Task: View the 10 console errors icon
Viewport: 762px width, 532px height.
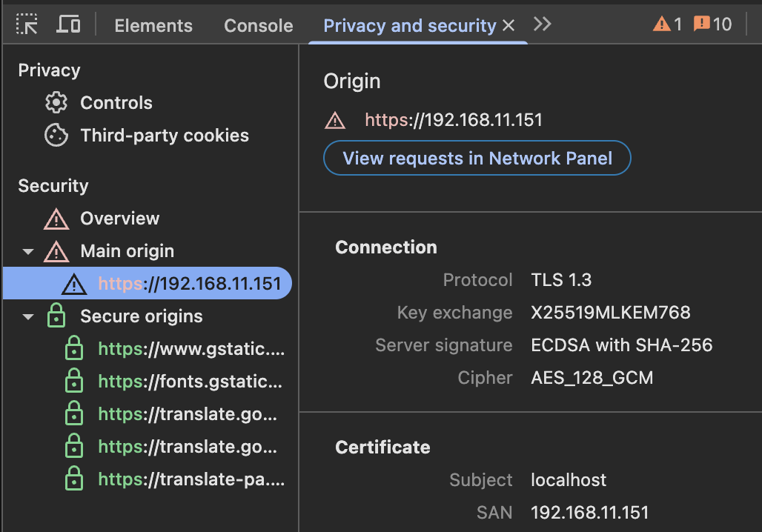Action: pos(701,24)
